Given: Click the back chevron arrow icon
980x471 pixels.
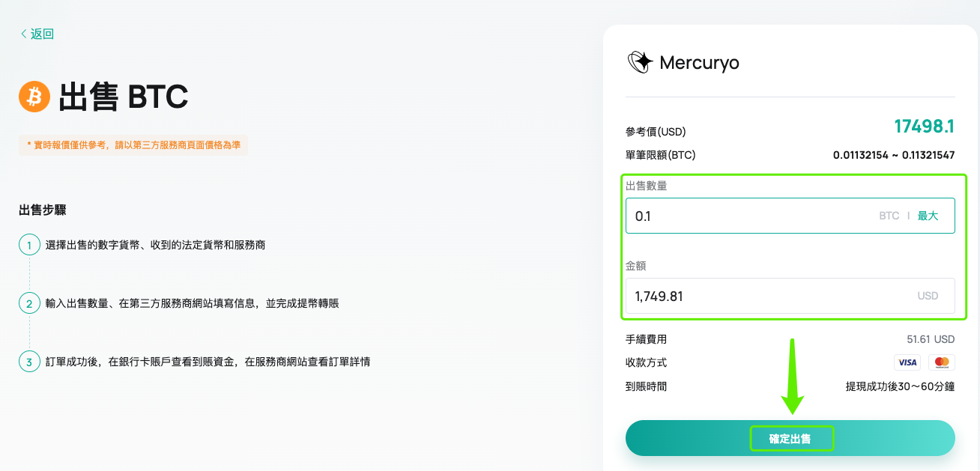Looking at the screenshot, I should point(24,34).
